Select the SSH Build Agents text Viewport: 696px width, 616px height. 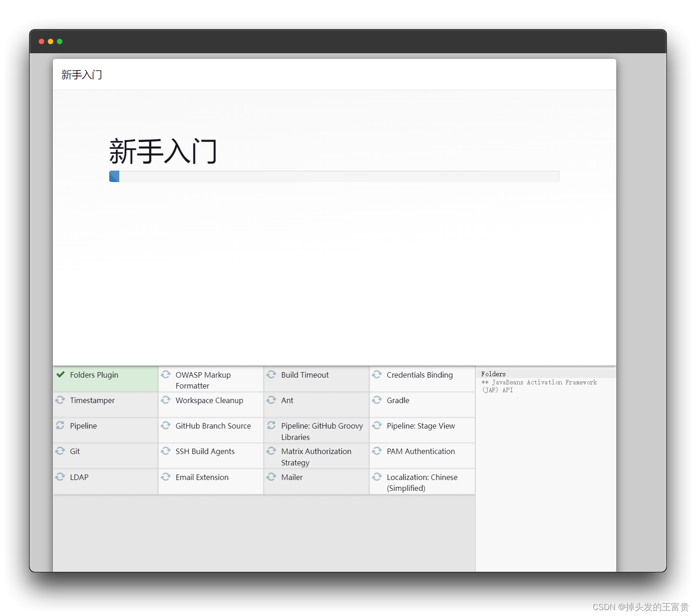coord(205,451)
